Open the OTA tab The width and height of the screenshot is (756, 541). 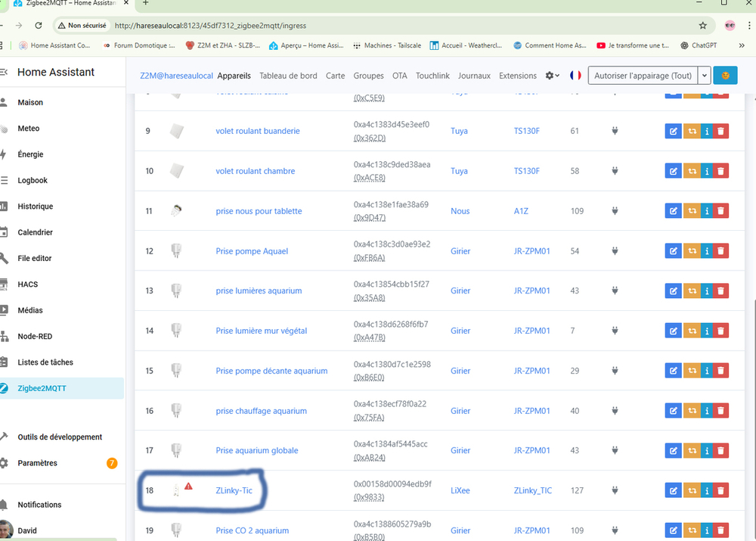coord(400,76)
